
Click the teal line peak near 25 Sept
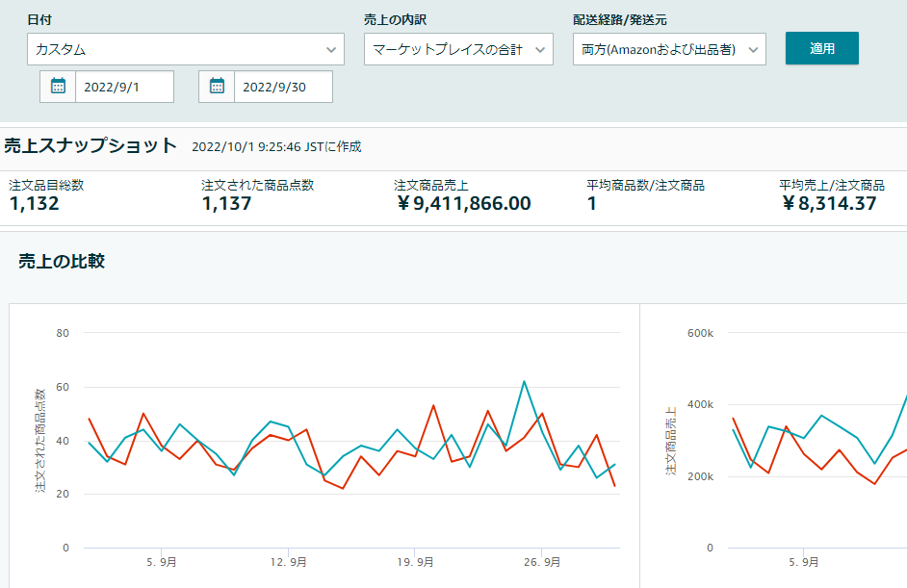(x=524, y=382)
